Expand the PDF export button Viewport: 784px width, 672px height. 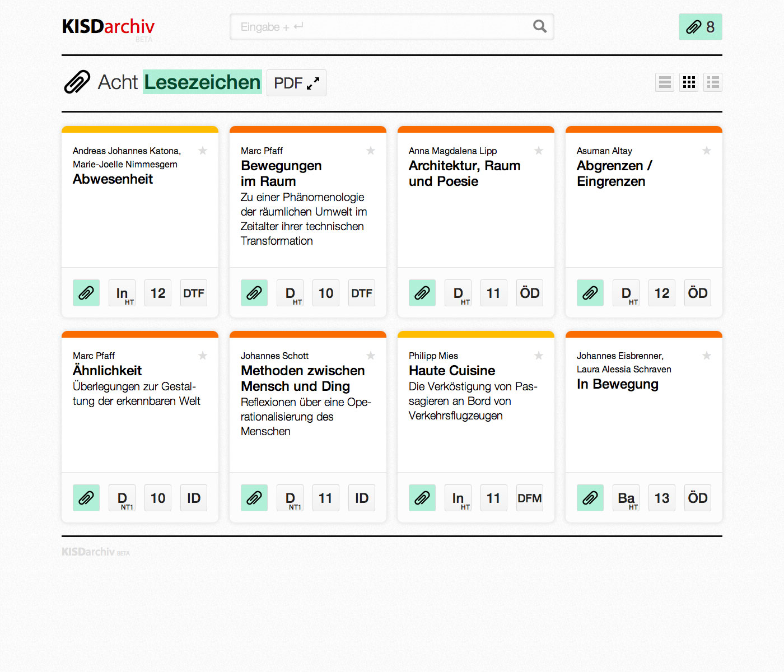296,83
